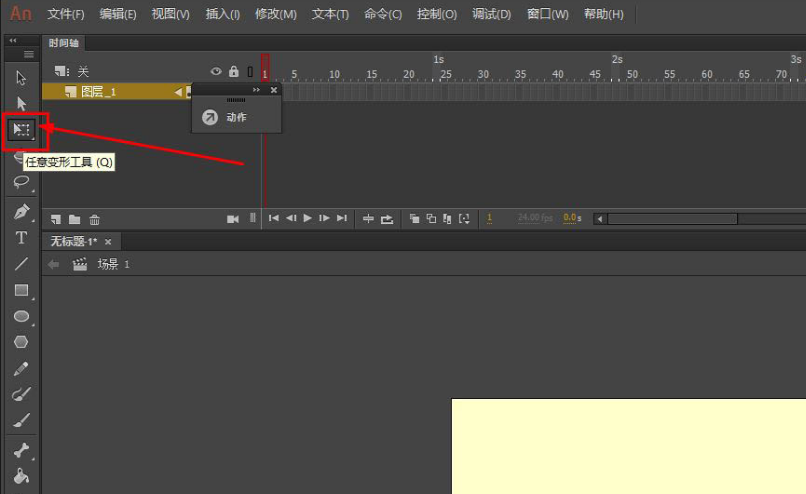Play the timeline animation
The width and height of the screenshot is (806, 494).
[307, 218]
